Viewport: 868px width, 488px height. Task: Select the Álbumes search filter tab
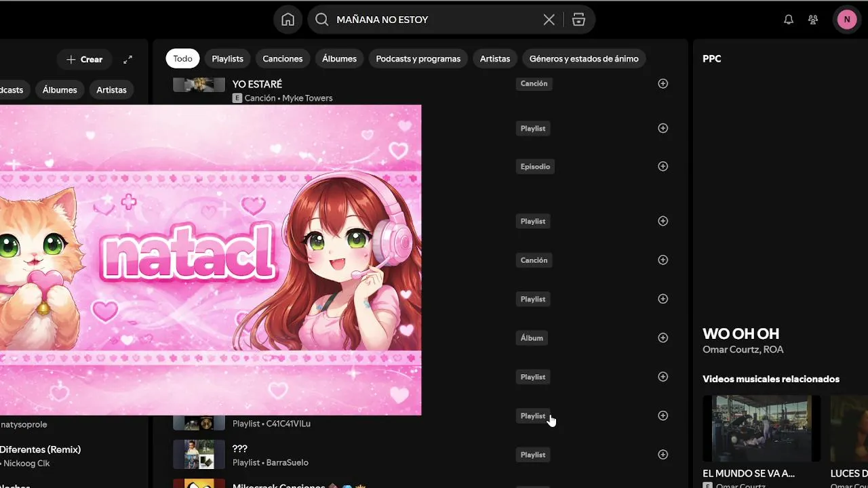[x=339, y=58]
